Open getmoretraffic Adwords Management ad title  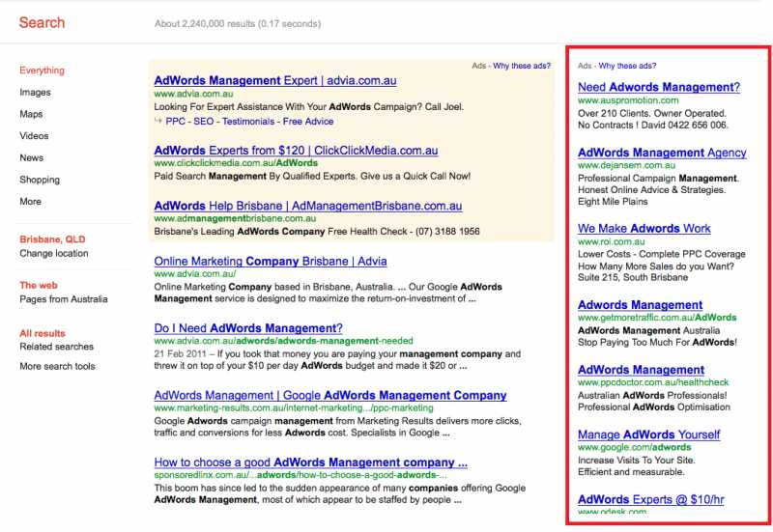coord(640,304)
